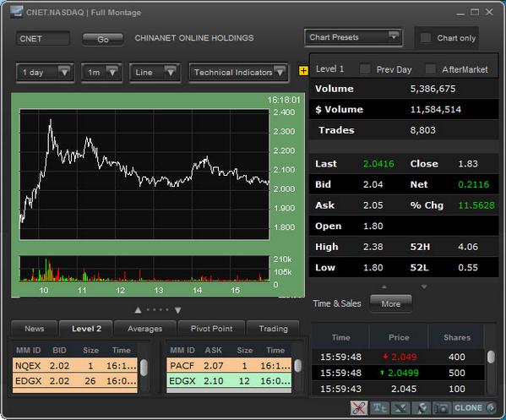Click the $ Volume value 11,584,514
This screenshot has height=420, width=506.
435,110
